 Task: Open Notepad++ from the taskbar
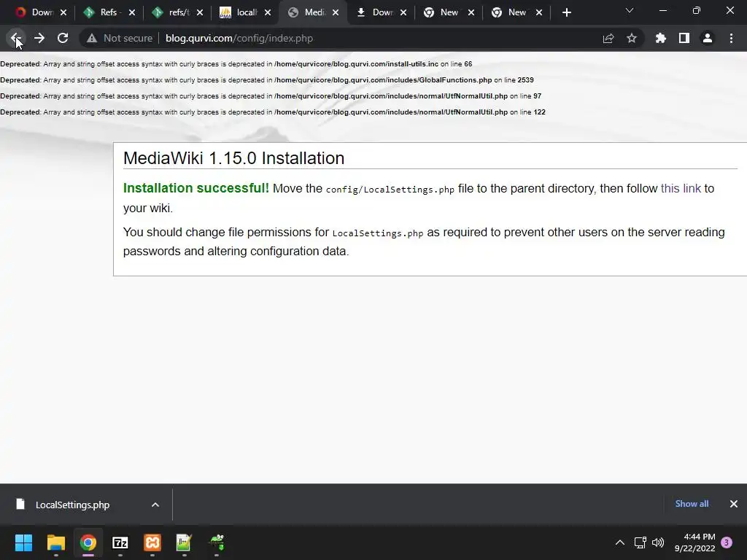pos(185,542)
